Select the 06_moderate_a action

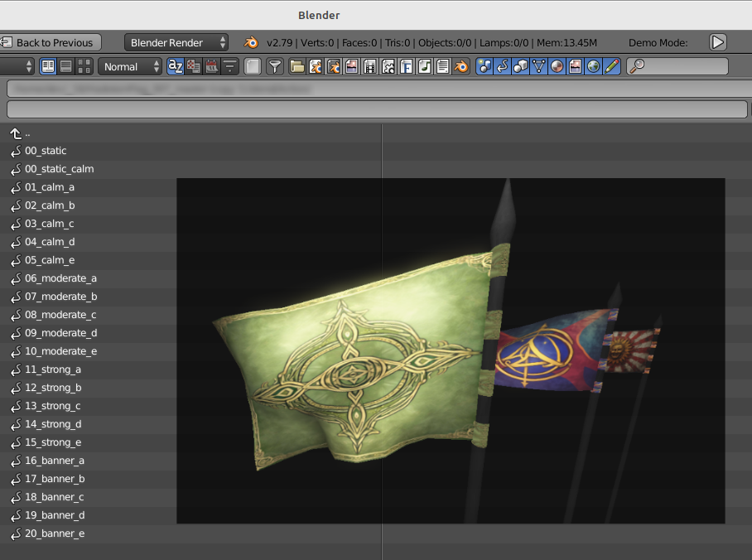(x=60, y=278)
